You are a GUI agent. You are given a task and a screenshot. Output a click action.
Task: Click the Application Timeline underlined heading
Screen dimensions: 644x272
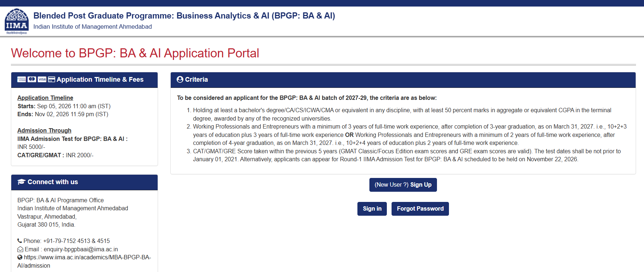(45, 98)
